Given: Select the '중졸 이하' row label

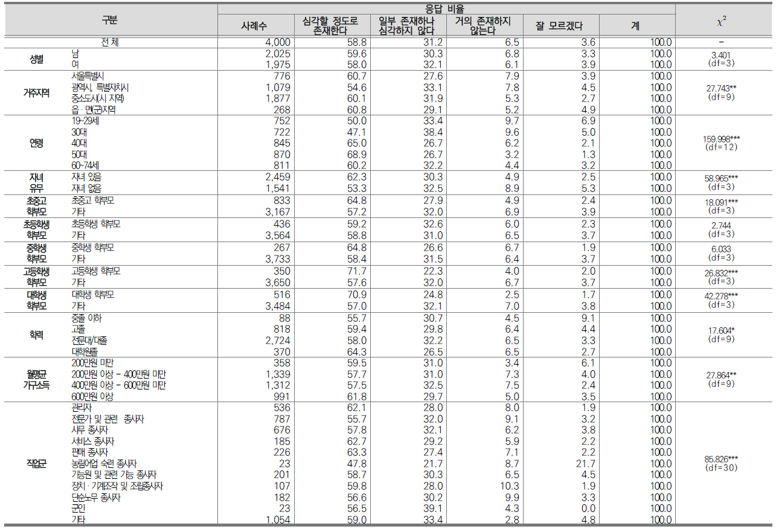Looking at the screenshot, I should tap(86, 318).
